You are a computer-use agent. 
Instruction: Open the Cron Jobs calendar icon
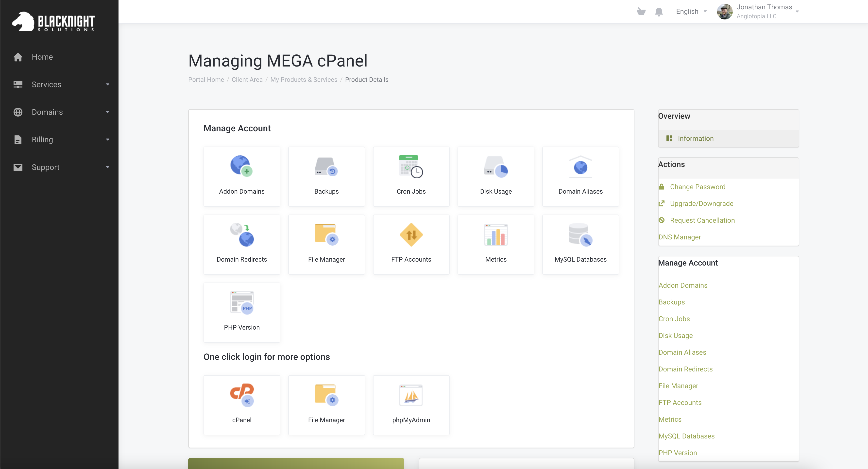click(x=411, y=167)
